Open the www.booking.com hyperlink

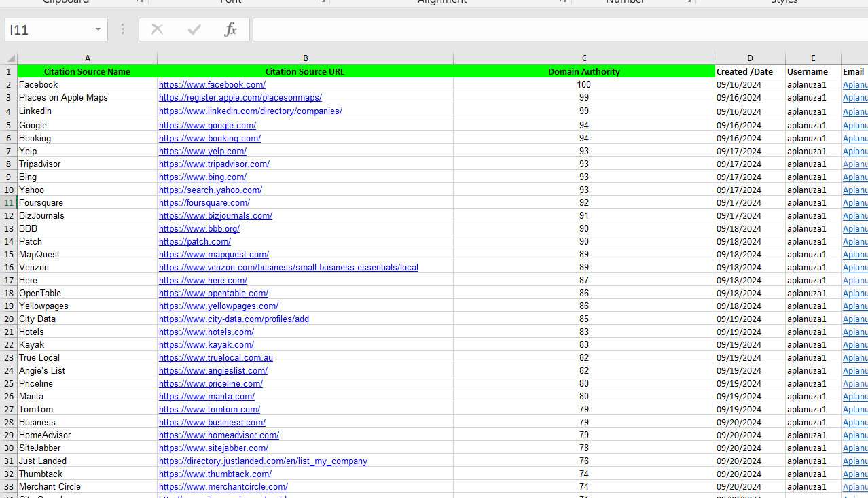tap(210, 139)
